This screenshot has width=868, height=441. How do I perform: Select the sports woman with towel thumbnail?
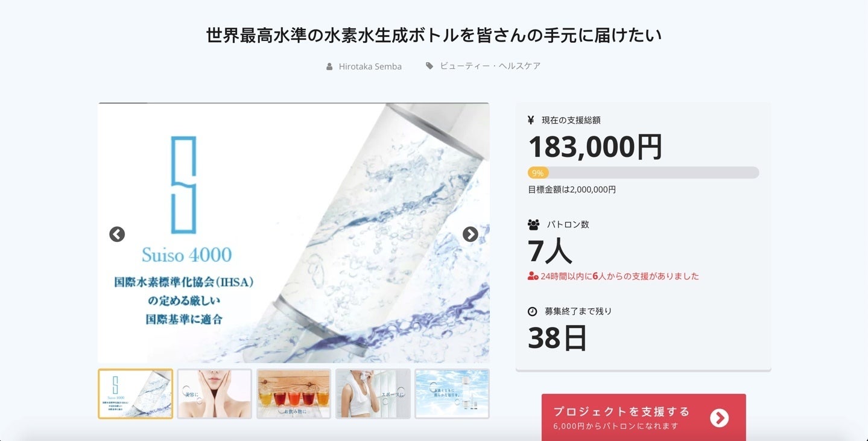coord(373,394)
